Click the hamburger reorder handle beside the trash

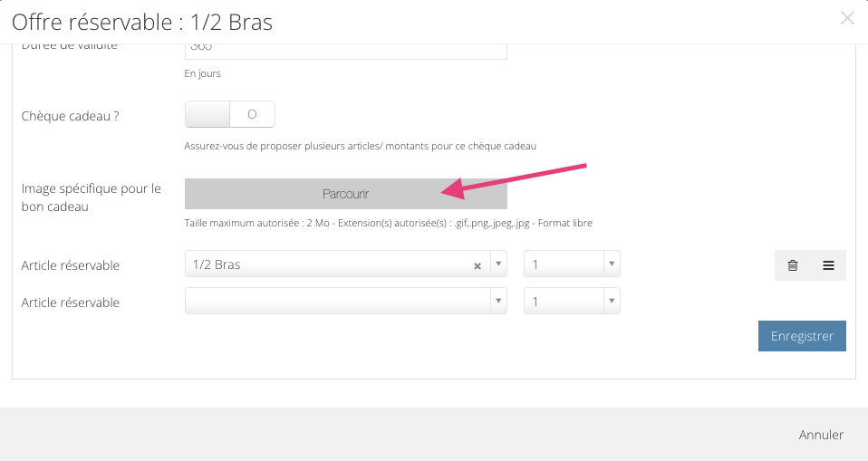pyautogui.click(x=828, y=265)
